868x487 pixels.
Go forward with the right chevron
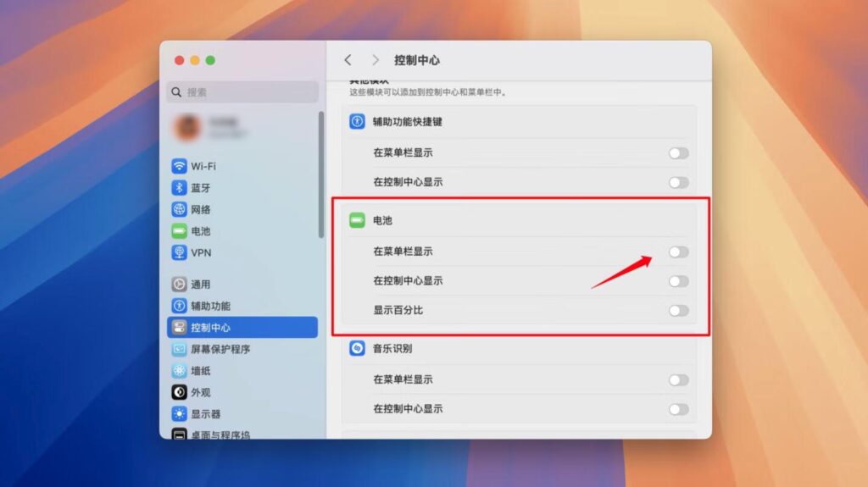click(376, 60)
